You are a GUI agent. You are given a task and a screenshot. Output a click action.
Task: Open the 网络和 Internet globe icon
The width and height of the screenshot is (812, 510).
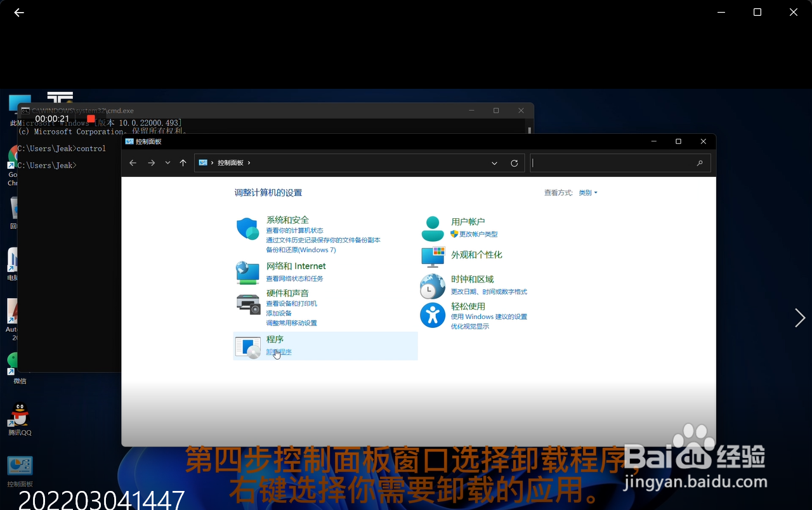(247, 273)
